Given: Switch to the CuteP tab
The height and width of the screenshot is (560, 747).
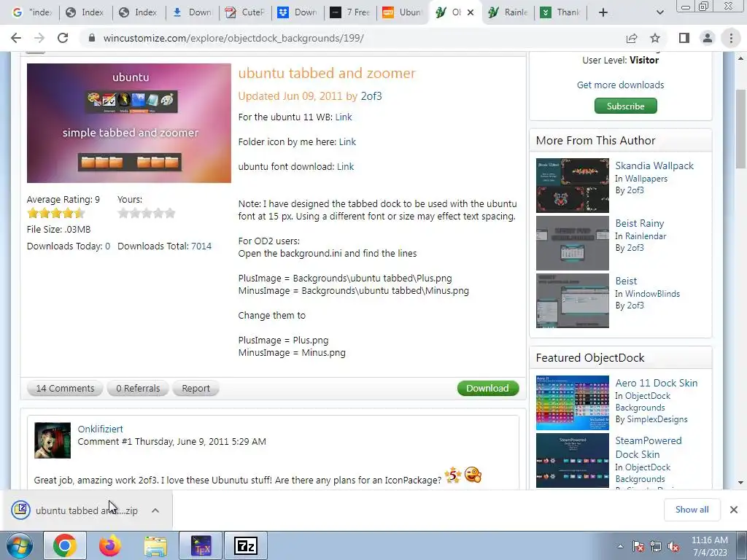Looking at the screenshot, I should click(245, 12).
